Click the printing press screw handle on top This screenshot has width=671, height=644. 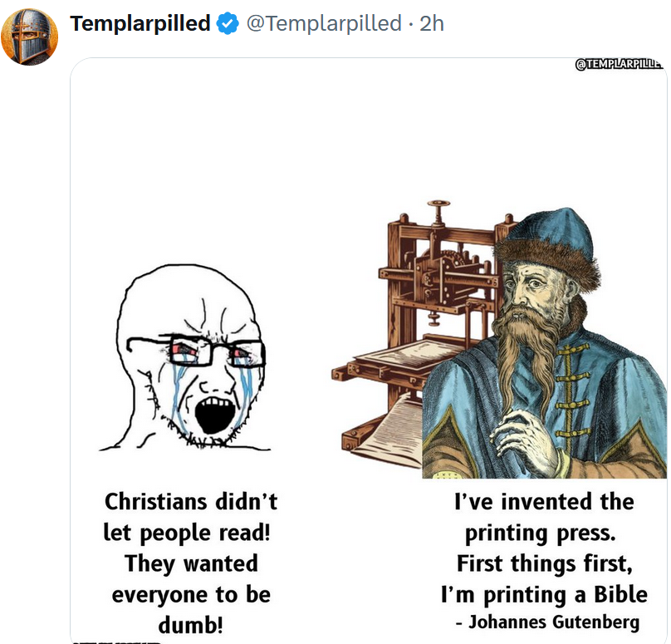click(x=438, y=204)
